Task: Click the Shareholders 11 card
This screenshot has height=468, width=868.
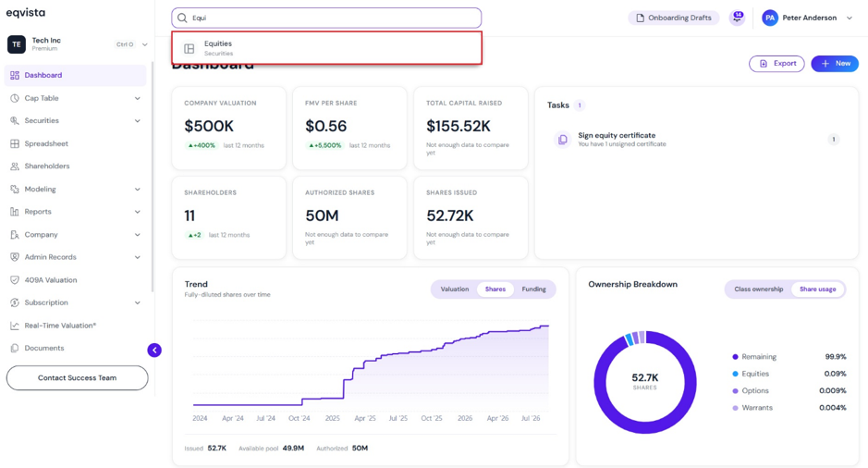Action: click(228, 217)
